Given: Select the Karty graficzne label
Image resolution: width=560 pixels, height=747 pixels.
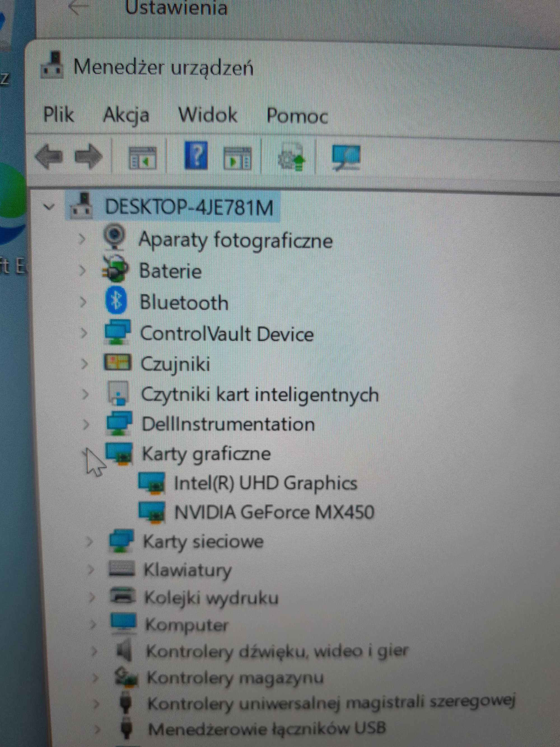Looking at the screenshot, I should point(206,454).
